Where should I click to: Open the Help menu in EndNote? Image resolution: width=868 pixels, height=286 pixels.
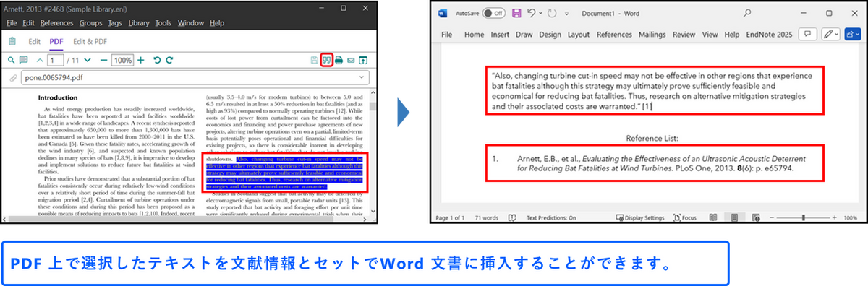pyautogui.click(x=217, y=23)
